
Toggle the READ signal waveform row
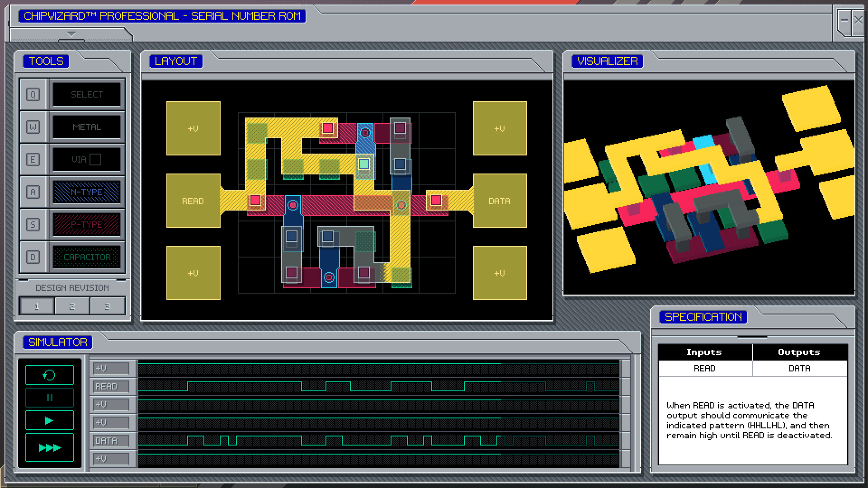(x=111, y=386)
